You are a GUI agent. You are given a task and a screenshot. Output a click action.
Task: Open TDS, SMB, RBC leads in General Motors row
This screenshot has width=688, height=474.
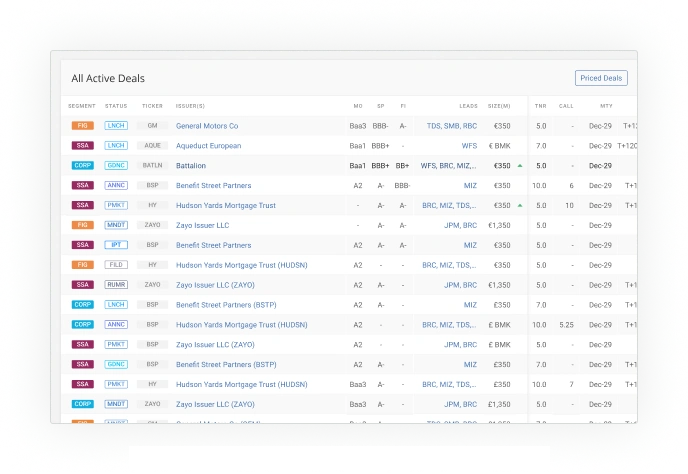coord(452,126)
